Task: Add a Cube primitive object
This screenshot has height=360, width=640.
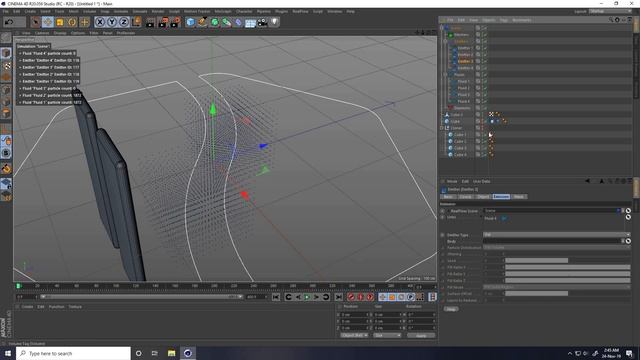Action: point(191,22)
